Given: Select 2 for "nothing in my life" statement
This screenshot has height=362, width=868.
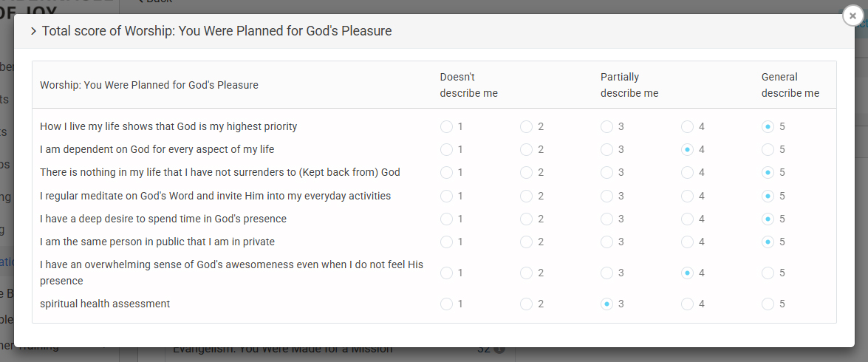Looking at the screenshot, I should click(526, 172).
